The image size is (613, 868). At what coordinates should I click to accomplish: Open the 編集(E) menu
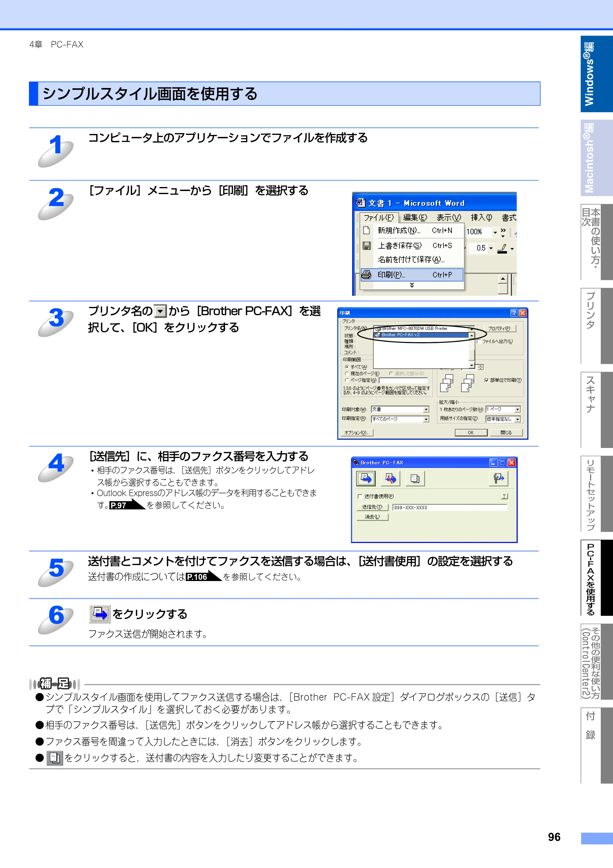pos(415,217)
